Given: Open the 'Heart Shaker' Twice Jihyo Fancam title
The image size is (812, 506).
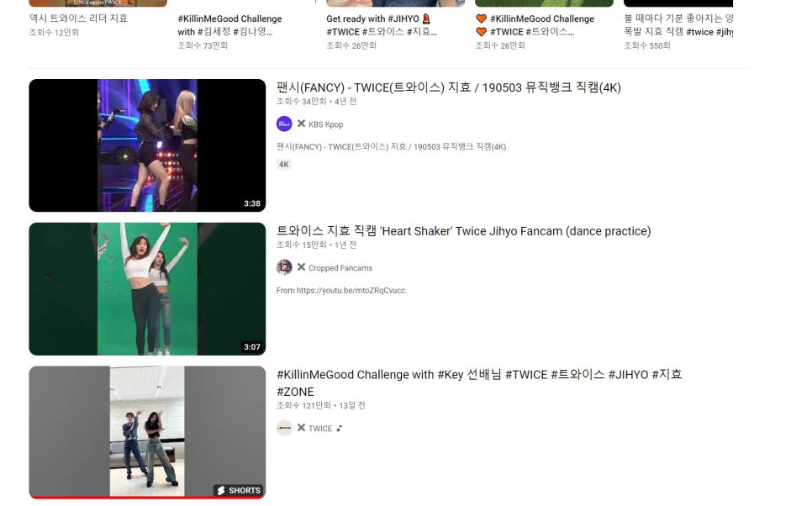Looking at the screenshot, I should point(463,231).
